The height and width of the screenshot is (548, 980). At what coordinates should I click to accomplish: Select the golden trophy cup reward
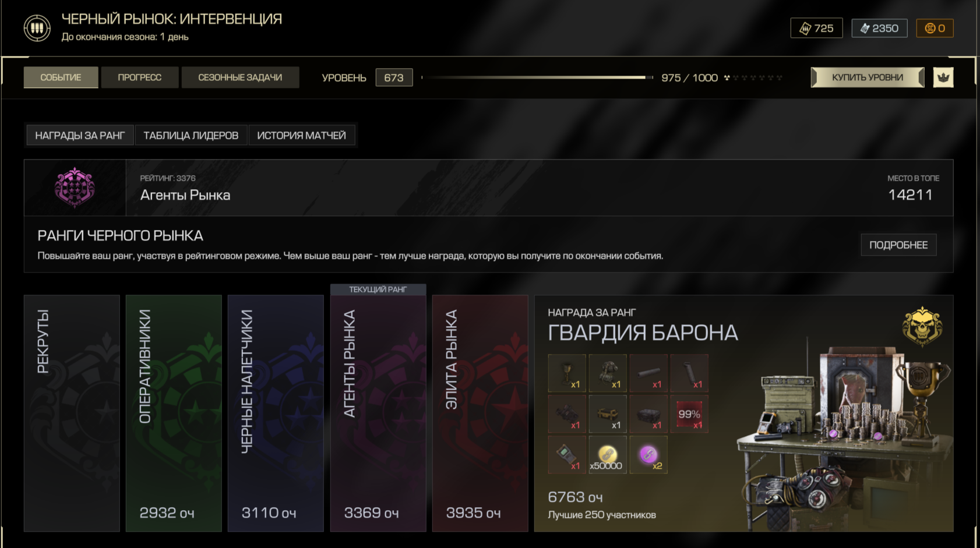[567, 373]
